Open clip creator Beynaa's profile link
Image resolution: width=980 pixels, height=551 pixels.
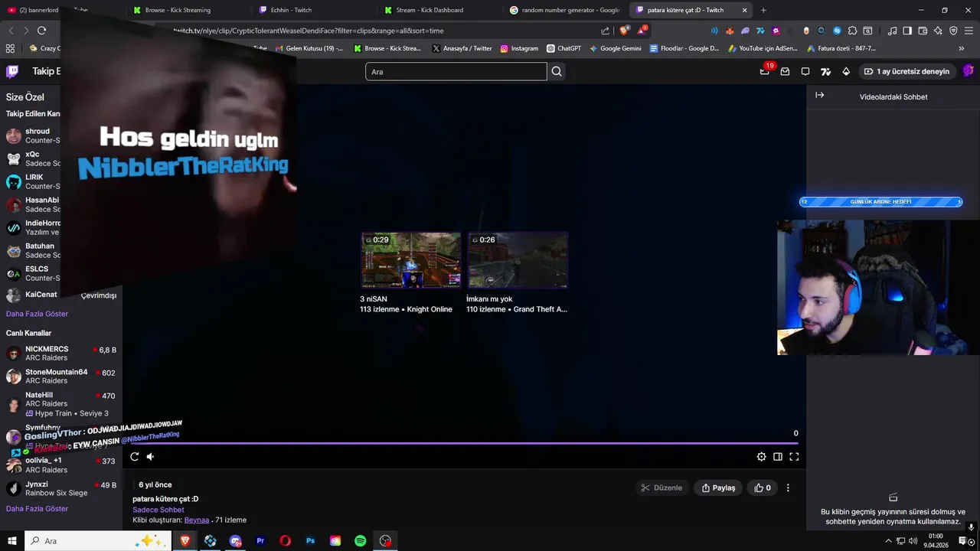click(197, 520)
